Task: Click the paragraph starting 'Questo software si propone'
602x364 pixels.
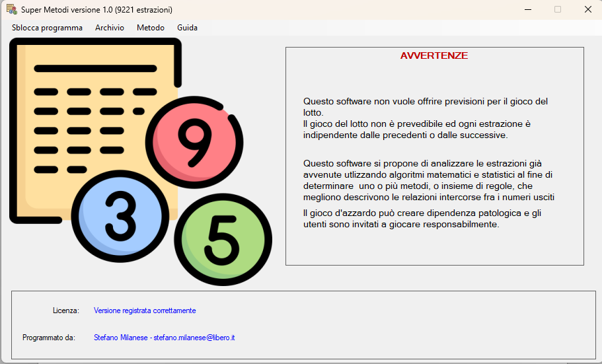Action: (428, 180)
